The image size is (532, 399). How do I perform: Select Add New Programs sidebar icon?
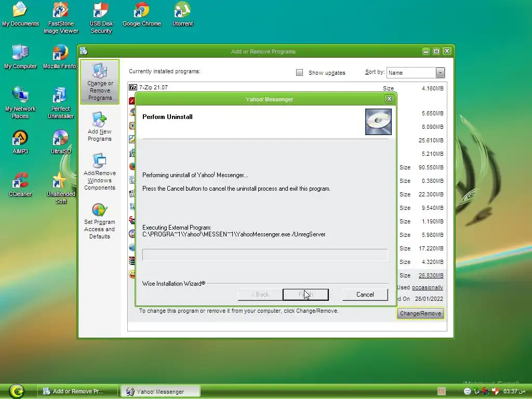(99, 127)
